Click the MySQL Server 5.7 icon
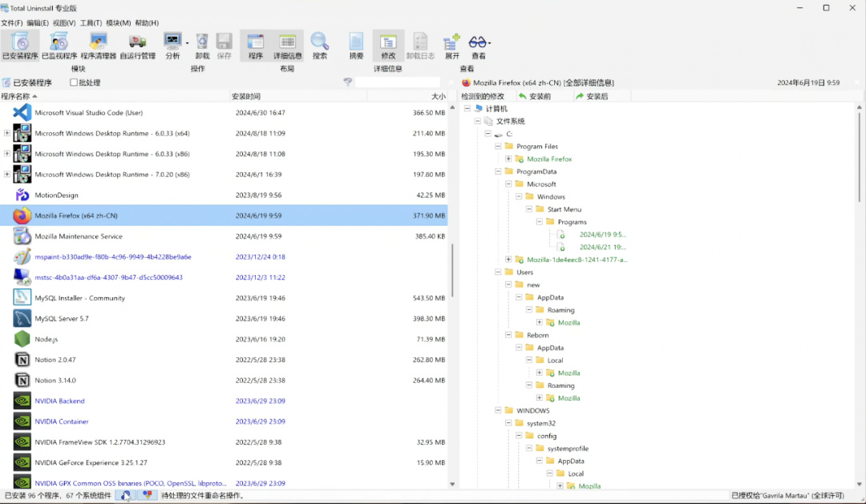Screen dimensions: 866x504 [22, 319]
